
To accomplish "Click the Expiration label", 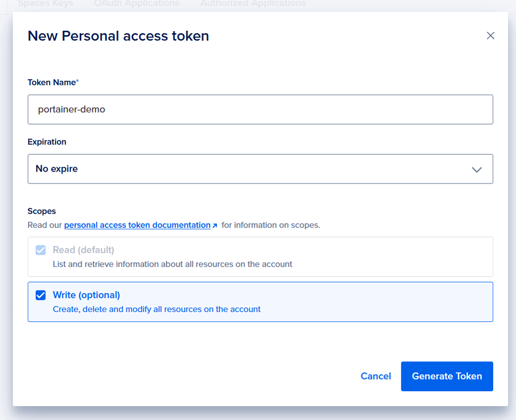I will tap(47, 142).
